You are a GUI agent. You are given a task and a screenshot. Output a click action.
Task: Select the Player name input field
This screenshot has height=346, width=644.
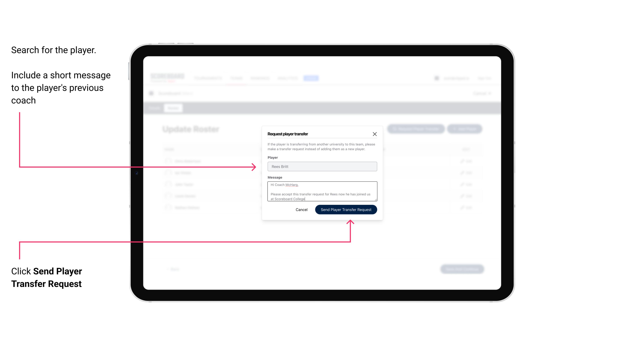[321, 167]
